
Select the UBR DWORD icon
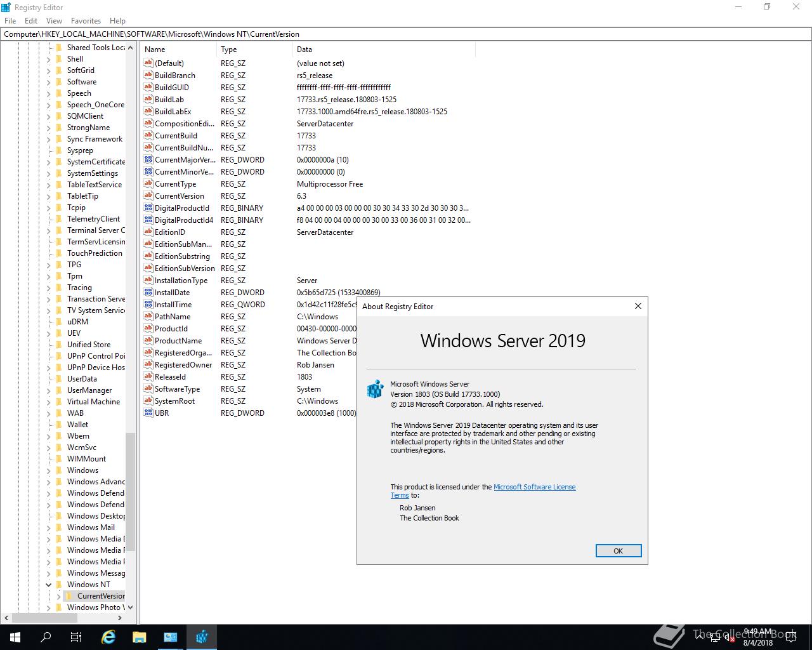(148, 413)
